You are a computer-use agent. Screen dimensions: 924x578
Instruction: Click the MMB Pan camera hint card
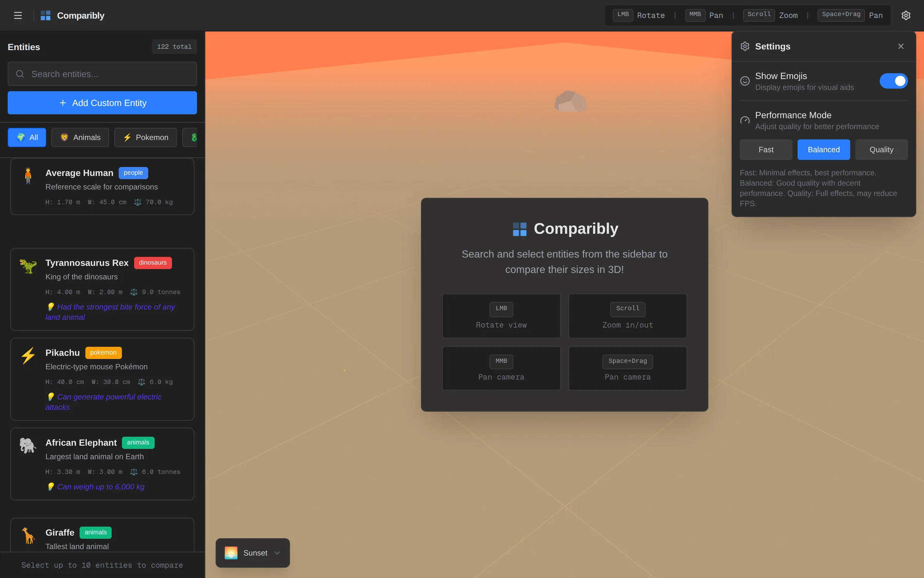point(501,368)
